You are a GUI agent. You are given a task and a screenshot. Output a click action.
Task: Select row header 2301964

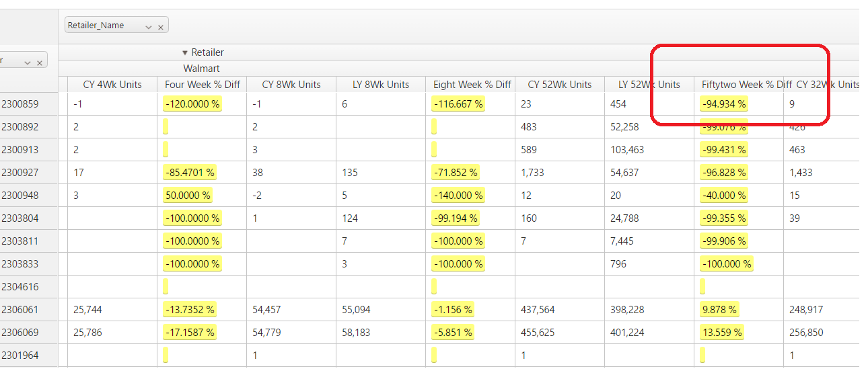[20, 356]
